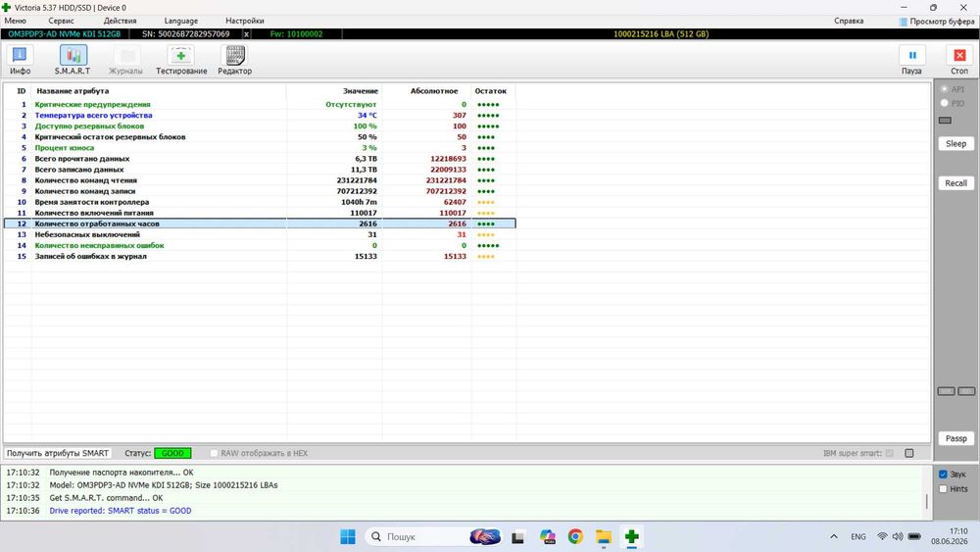980x552 pixels.
Task: Open the Сервис menu
Action: point(61,21)
